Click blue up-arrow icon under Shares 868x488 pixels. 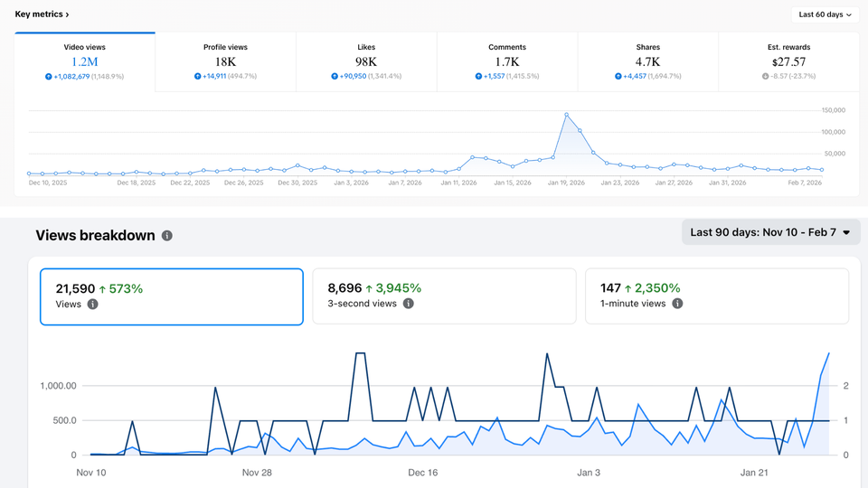(618, 77)
